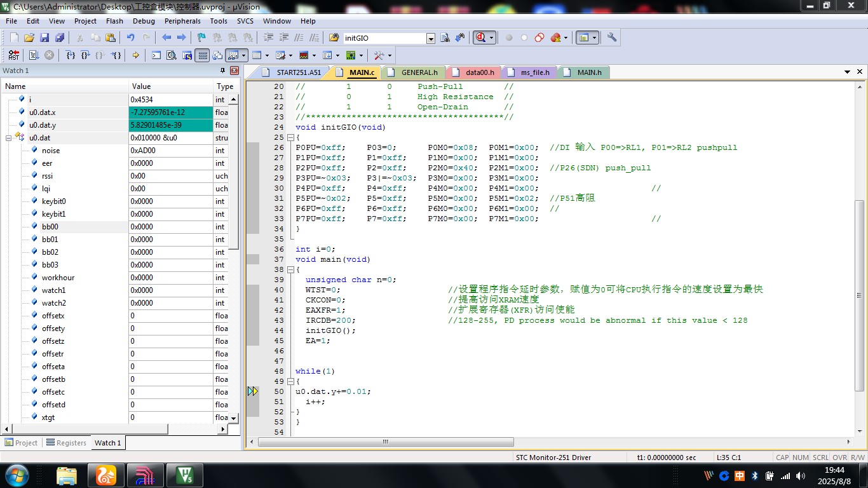The image size is (868, 488).
Task: Collapse the u0.dat tree node
Action: point(8,137)
